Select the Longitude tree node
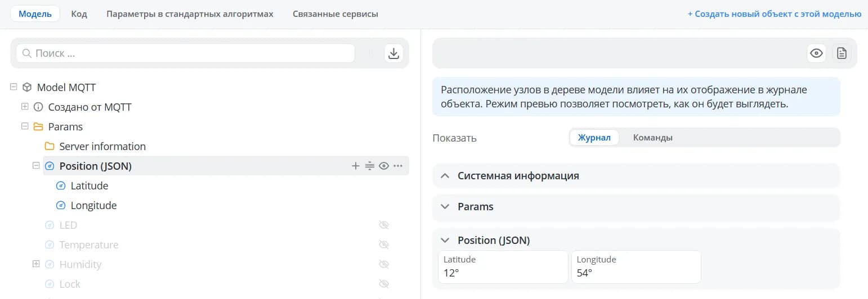The image size is (868, 299). point(93,205)
